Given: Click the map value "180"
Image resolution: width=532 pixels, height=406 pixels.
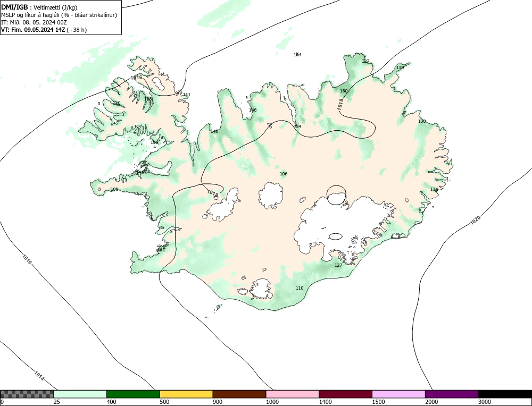Looking at the screenshot, I should [344, 91].
